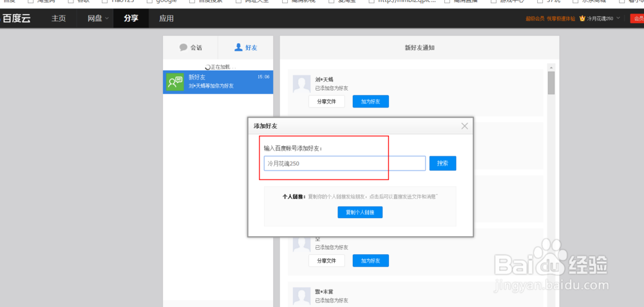Click the name 刘•天蝎 in notifications
644x307 pixels.
324,80
